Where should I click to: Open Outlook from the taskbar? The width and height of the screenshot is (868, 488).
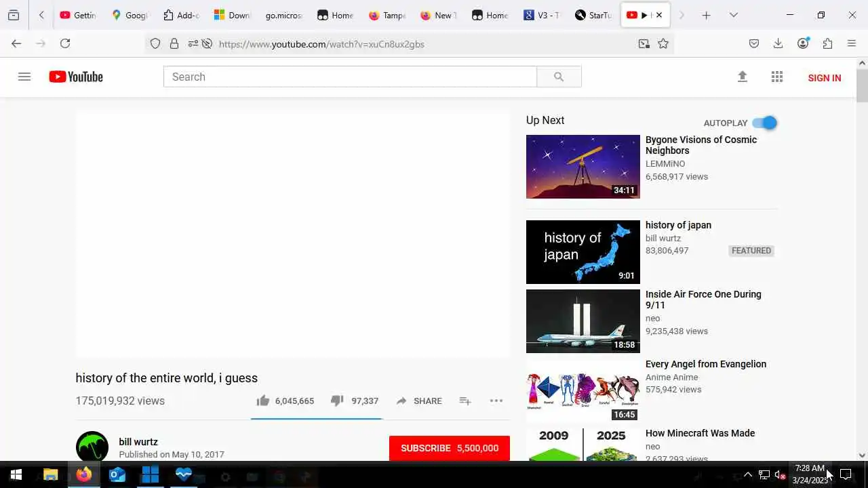pyautogui.click(x=117, y=475)
